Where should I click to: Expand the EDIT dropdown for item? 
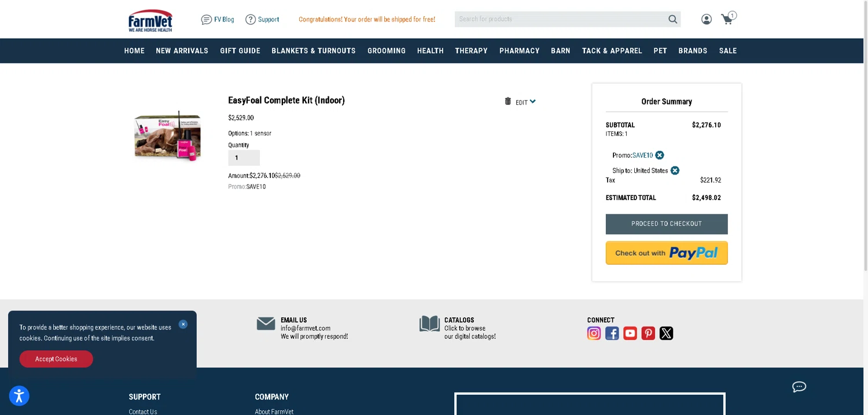pyautogui.click(x=525, y=102)
